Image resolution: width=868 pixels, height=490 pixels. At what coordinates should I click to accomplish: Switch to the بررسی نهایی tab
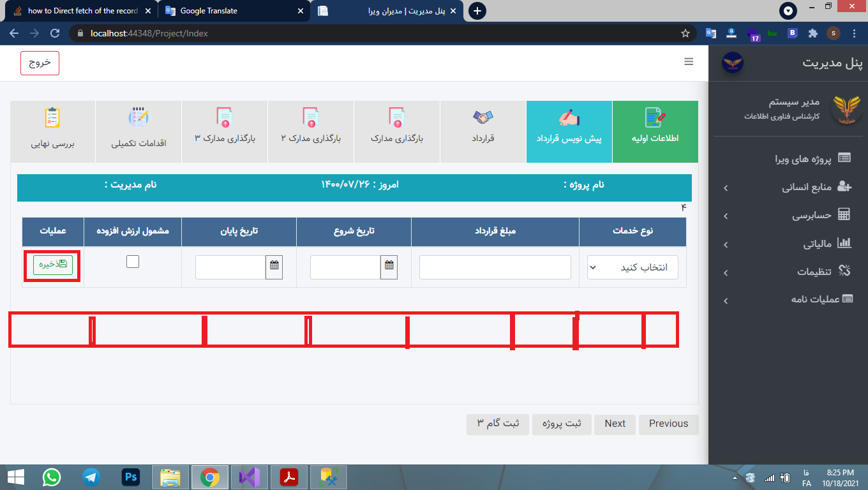coord(53,131)
